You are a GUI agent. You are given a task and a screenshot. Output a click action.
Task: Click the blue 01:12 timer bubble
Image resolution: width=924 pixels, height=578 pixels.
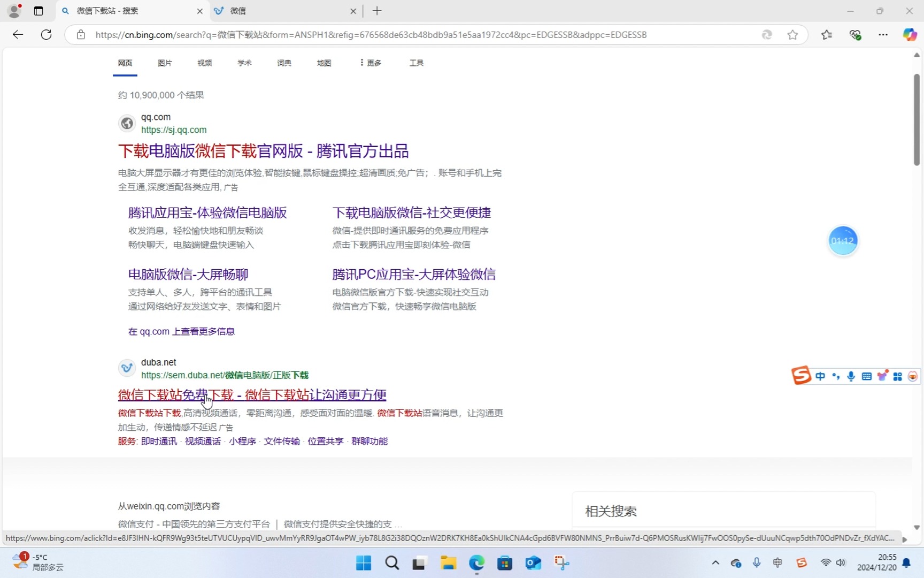click(843, 241)
